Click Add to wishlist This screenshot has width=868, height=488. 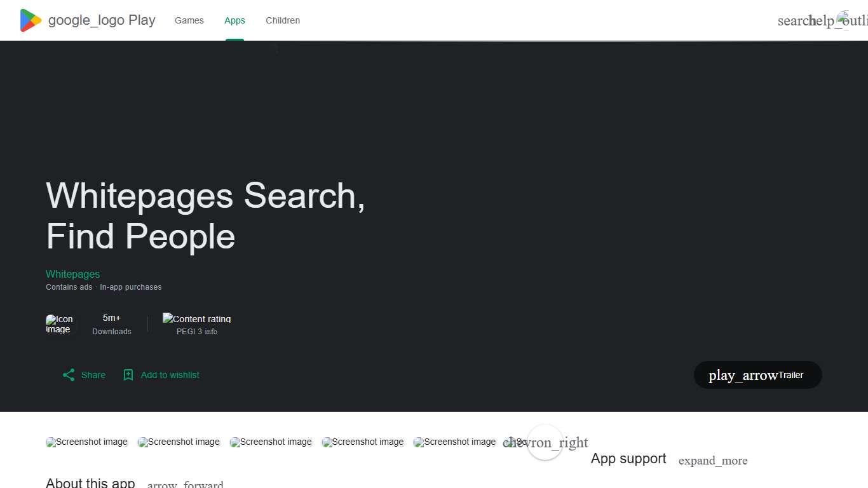pos(170,375)
